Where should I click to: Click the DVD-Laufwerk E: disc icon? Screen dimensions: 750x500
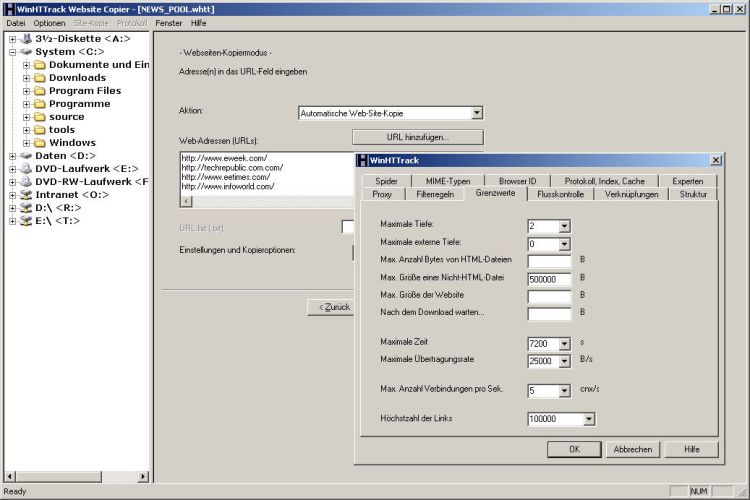(x=26, y=168)
